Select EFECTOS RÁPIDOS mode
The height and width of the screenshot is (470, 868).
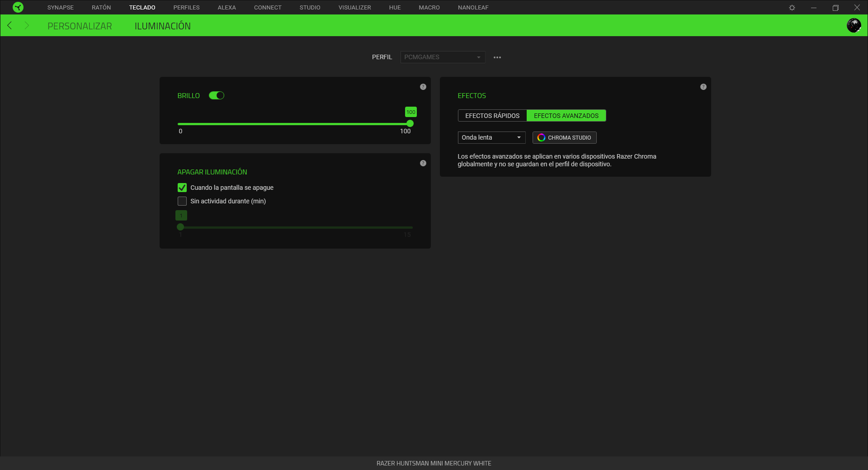492,116
